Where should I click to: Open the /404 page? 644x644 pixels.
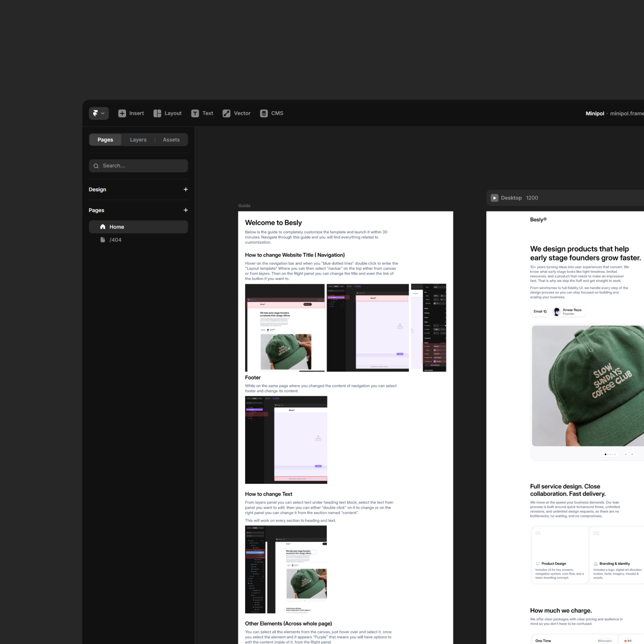(x=115, y=240)
